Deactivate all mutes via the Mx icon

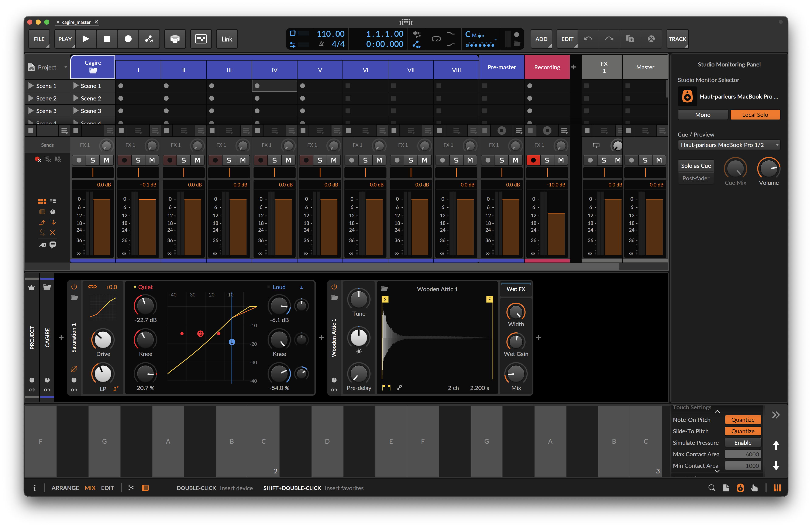click(58, 159)
